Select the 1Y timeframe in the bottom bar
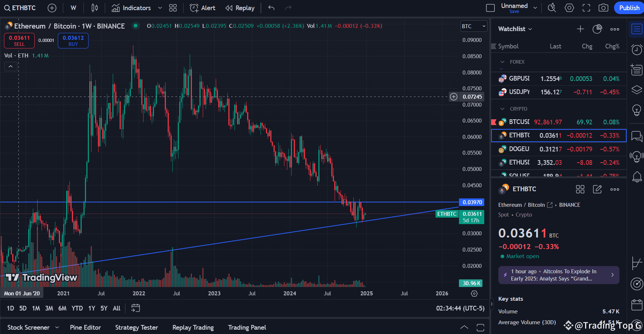 (x=91, y=308)
